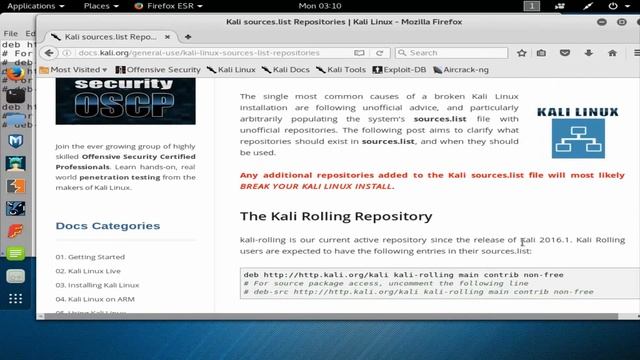640x360 pixels.
Task: Launch the Maltego icon in the dock
Action: (16, 209)
